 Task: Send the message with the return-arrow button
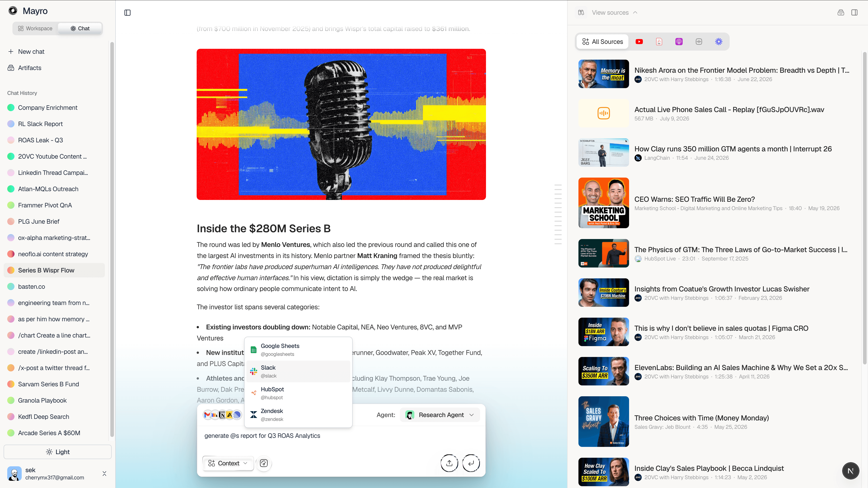[x=471, y=463]
